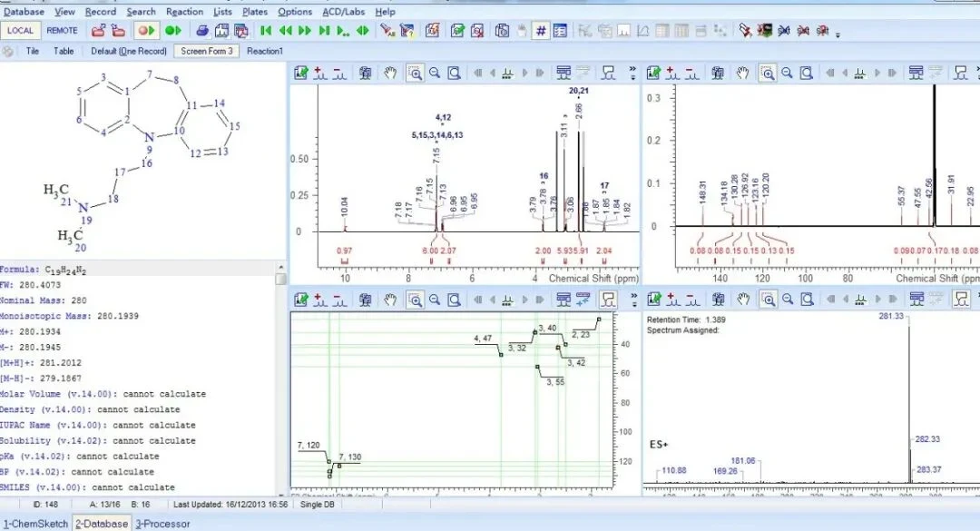Expand proton spectrum toolbar overflow chevron
The image size is (980, 531).
(632, 74)
